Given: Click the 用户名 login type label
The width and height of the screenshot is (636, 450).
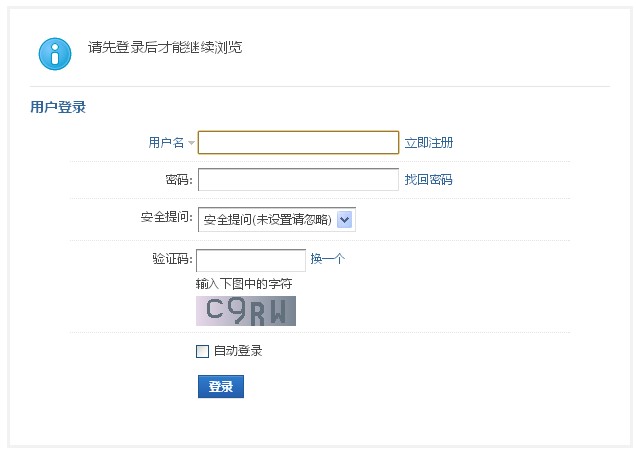Looking at the screenshot, I should tap(166, 143).
